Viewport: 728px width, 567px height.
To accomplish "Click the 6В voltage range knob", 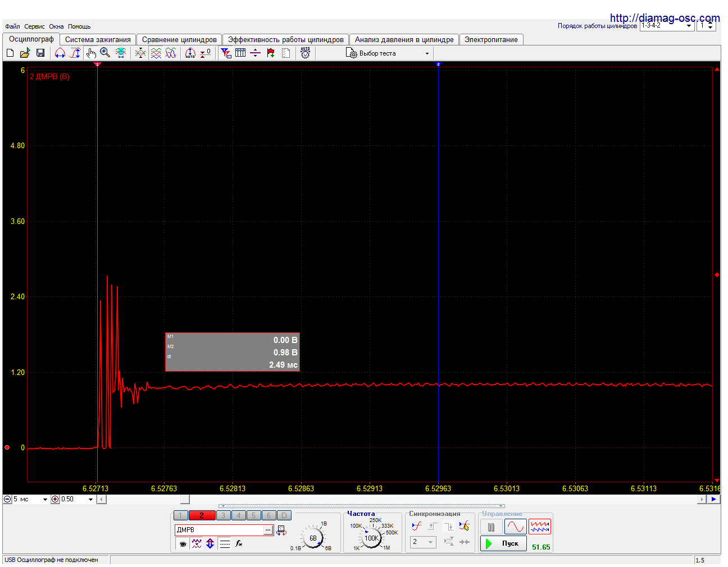I will [x=313, y=538].
